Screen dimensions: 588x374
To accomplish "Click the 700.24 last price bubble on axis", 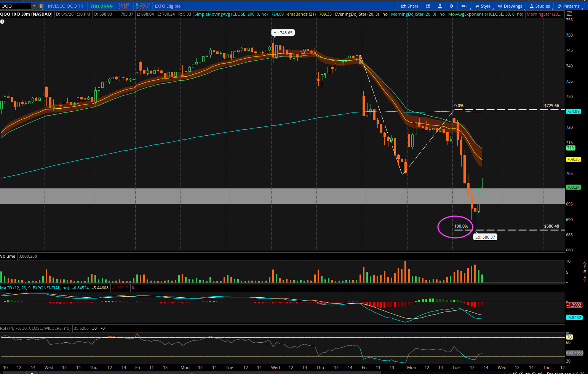I will click(573, 187).
